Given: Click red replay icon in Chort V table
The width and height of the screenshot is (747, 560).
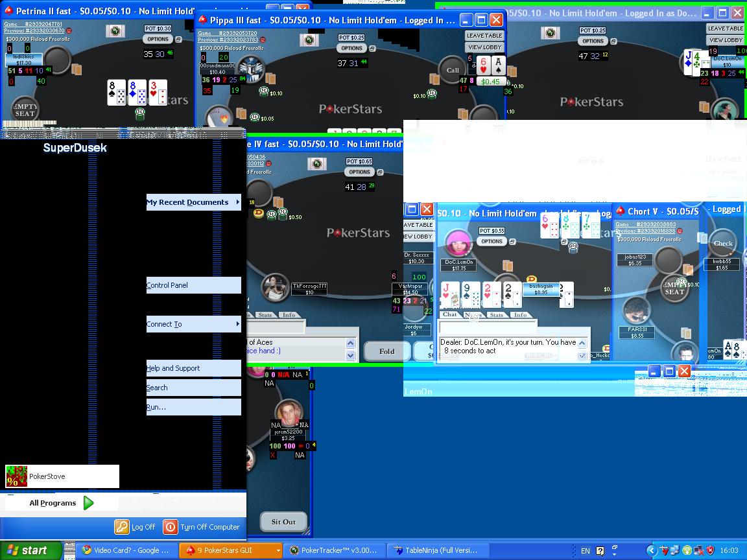Looking at the screenshot, I should [680, 231].
